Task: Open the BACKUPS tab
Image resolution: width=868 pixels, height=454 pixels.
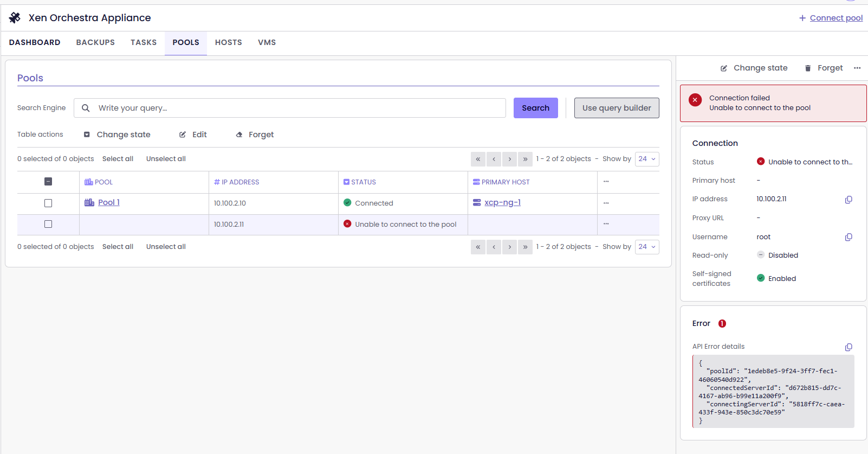Action: click(x=95, y=42)
